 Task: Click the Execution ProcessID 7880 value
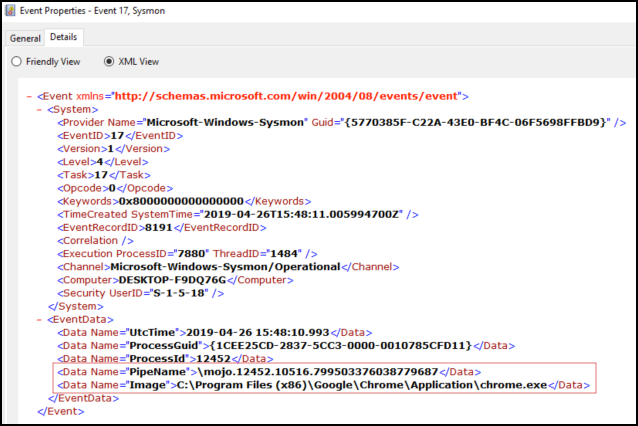click(x=191, y=253)
